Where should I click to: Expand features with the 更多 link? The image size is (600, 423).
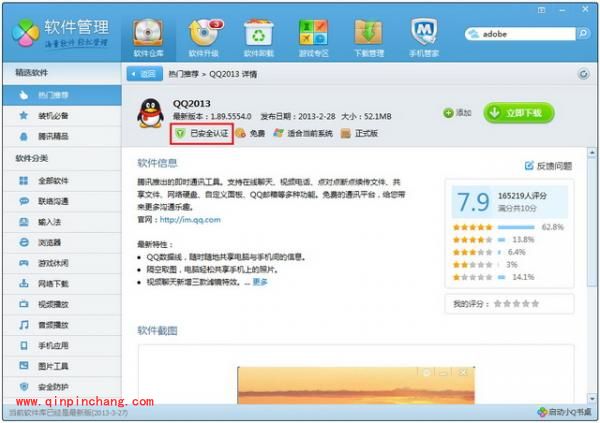260,282
